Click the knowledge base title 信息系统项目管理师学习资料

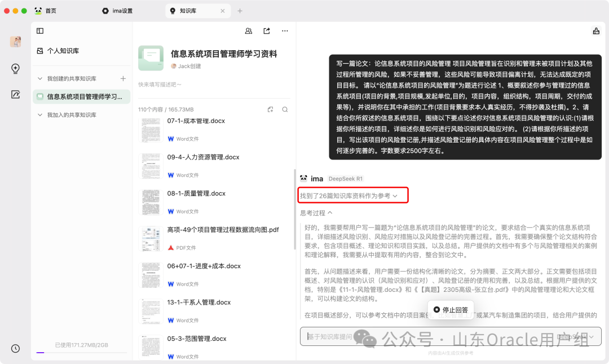tap(224, 54)
